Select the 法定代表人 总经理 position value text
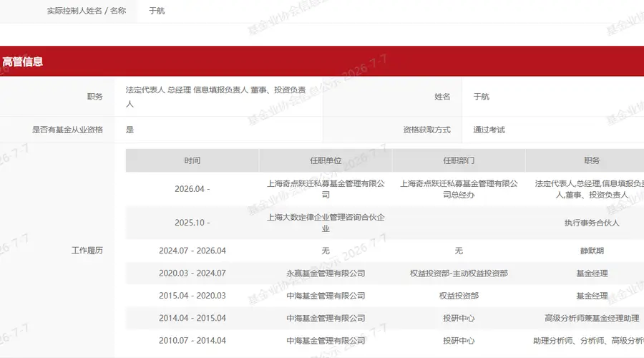 [215, 97]
